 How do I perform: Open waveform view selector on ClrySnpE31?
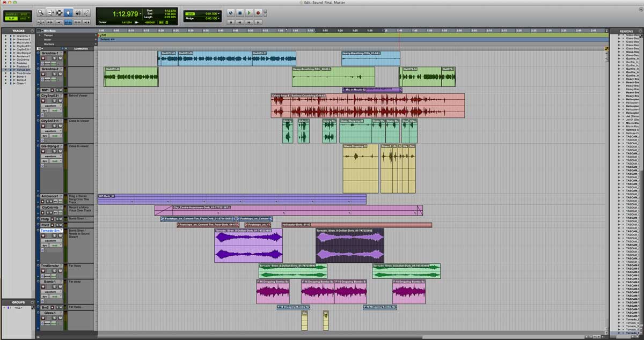(x=52, y=106)
